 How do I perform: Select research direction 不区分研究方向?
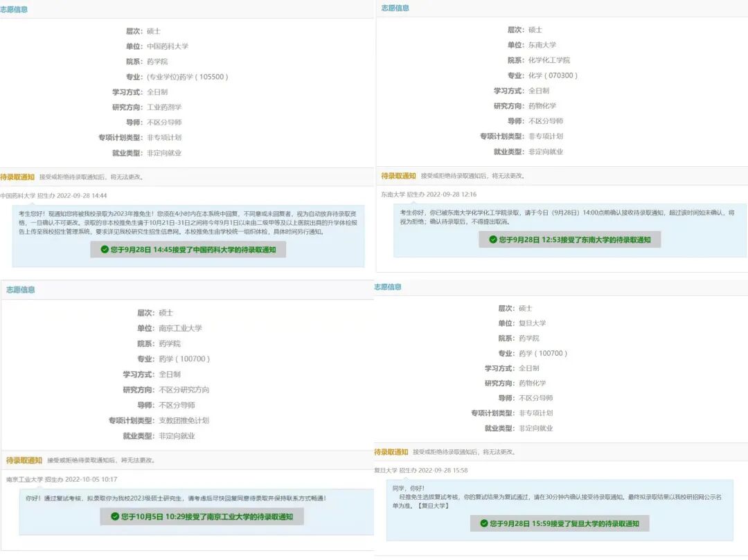pyautogui.click(x=184, y=390)
